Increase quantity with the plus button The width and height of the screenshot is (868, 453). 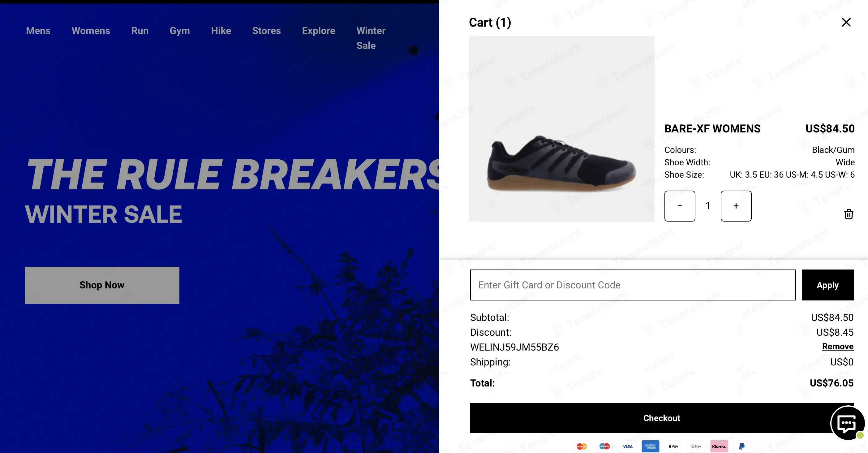(x=736, y=206)
